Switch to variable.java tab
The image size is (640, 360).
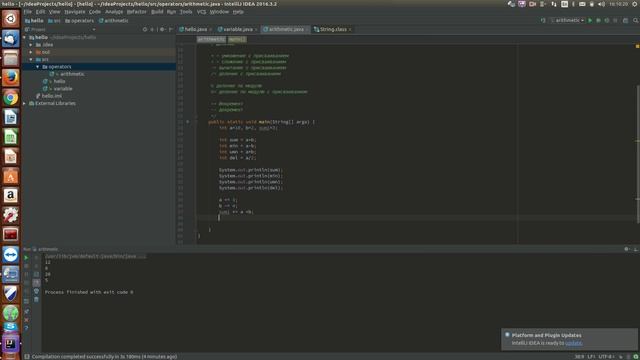click(x=238, y=29)
